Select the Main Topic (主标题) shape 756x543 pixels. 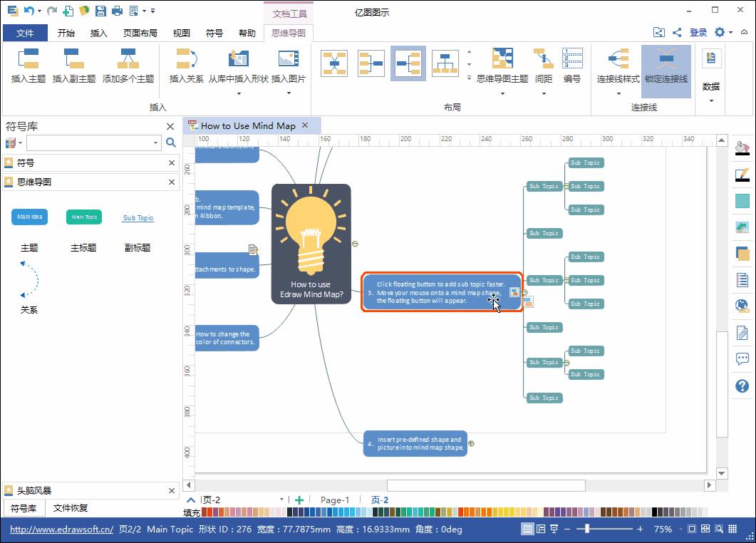point(84,217)
